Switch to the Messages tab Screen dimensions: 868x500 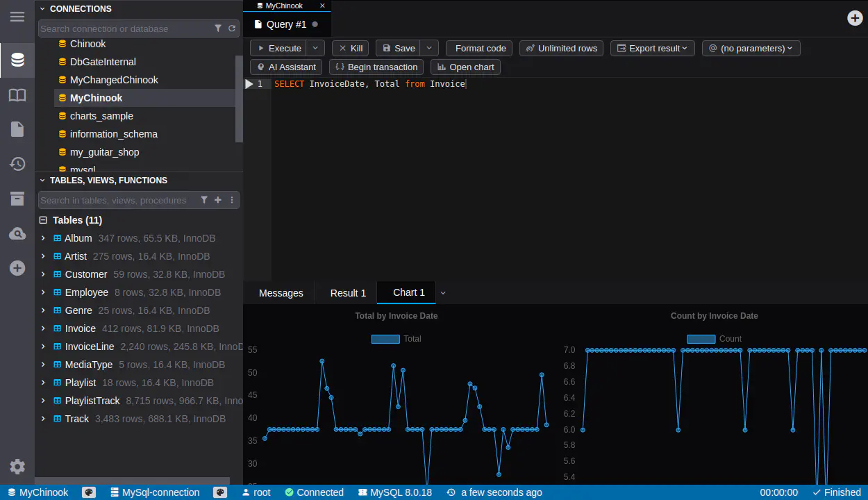pos(281,293)
